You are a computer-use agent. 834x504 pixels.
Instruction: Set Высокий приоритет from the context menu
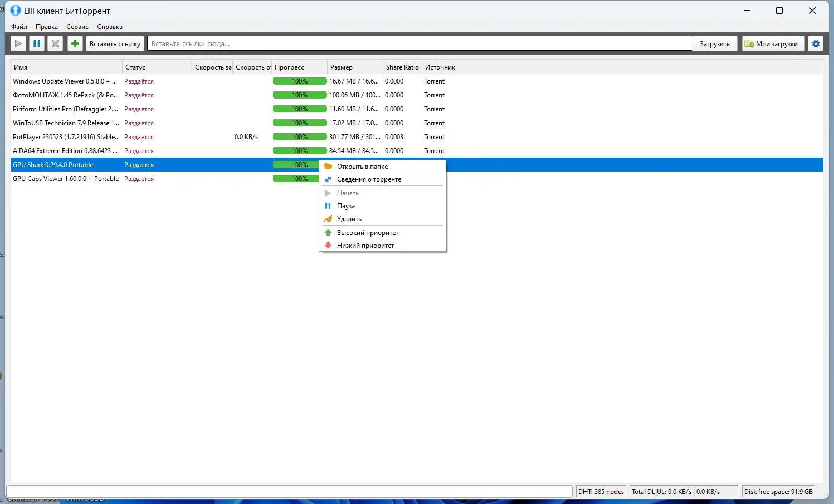383,233
